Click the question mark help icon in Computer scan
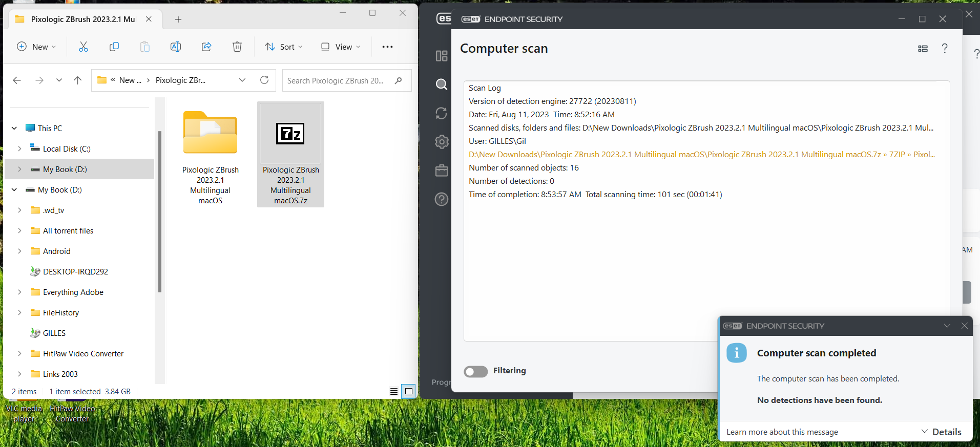The height and width of the screenshot is (447, 980). 945,48
